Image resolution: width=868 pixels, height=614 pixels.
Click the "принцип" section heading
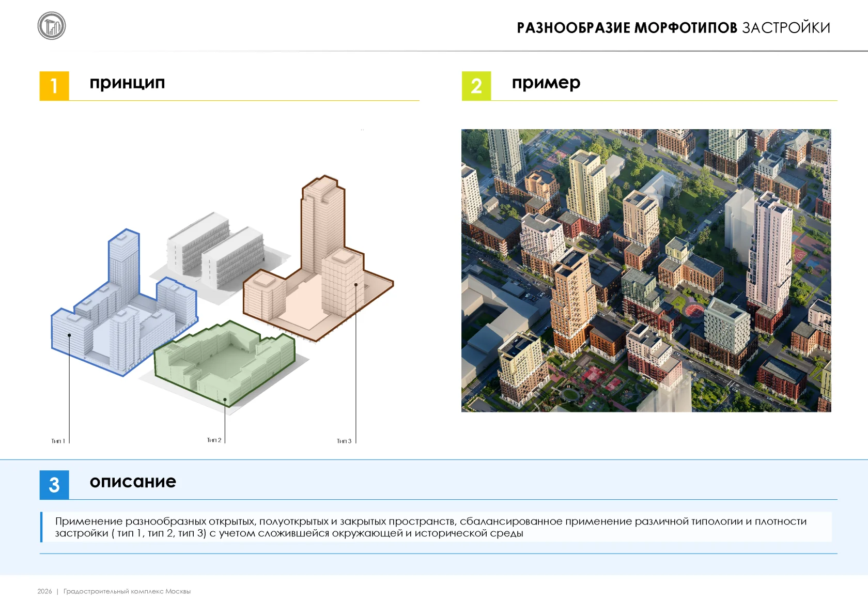[x=127, y=83]
